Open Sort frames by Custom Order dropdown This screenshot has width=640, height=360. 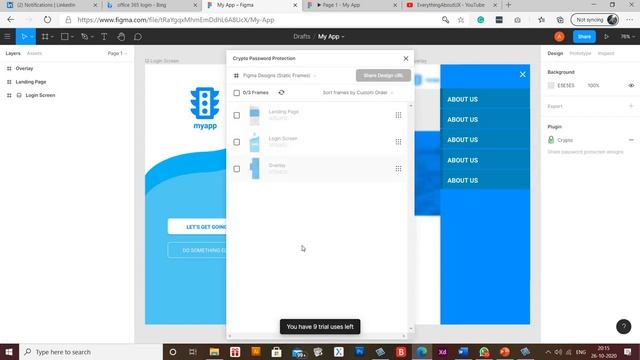pos(358,93)
